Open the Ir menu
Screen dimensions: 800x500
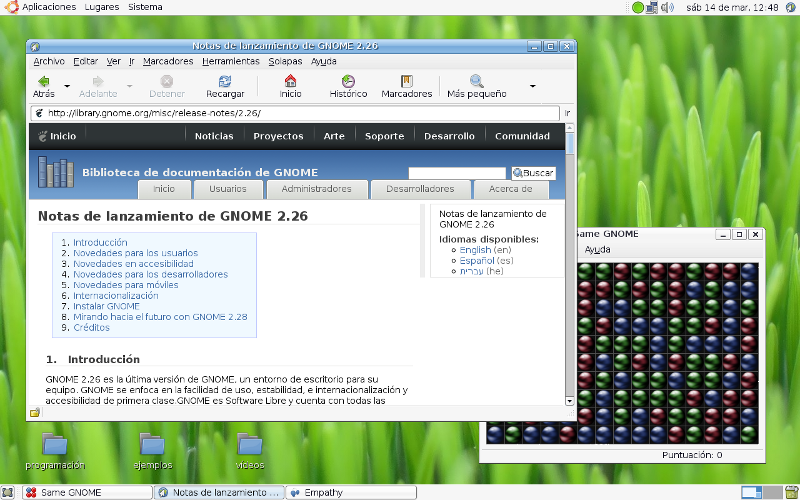coord(132,61)
